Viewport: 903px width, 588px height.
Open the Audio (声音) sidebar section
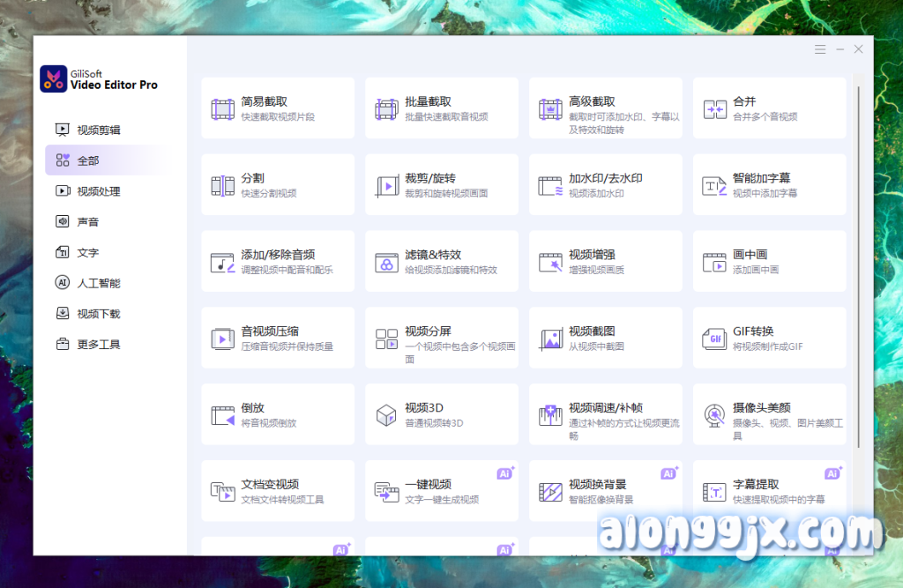tap(87, 222)
